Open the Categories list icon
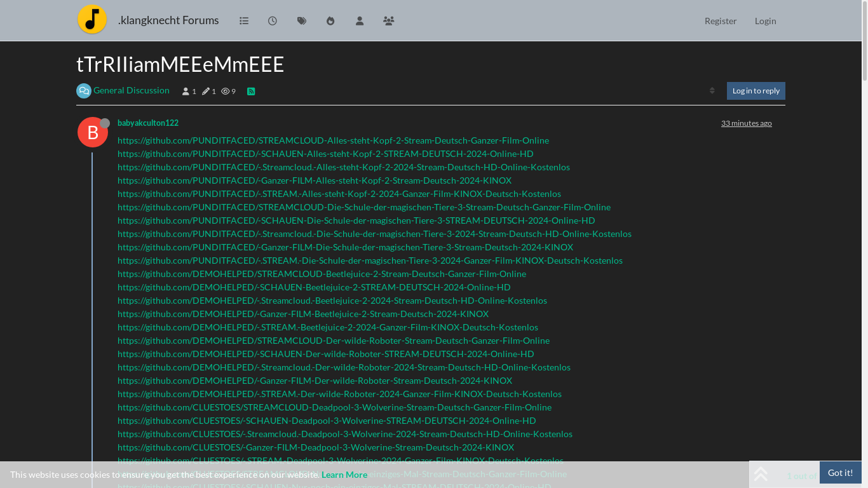 tap(243, 21)
